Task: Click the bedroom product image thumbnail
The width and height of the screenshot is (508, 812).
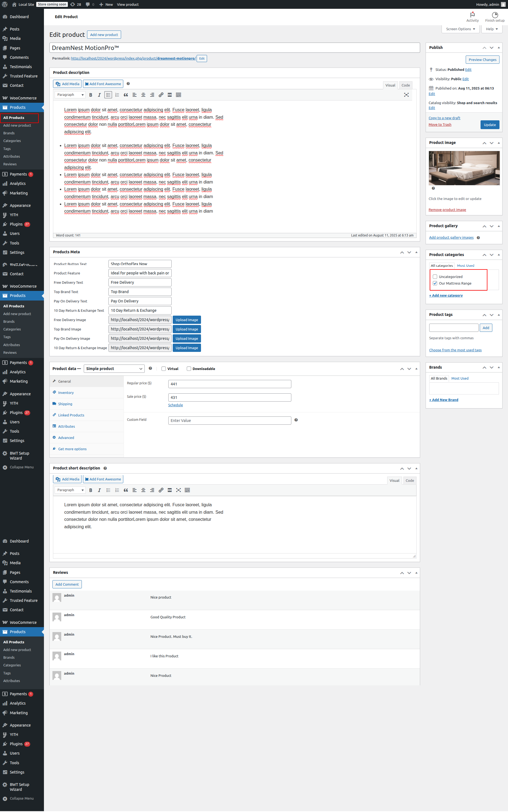Action: [464, 168]
